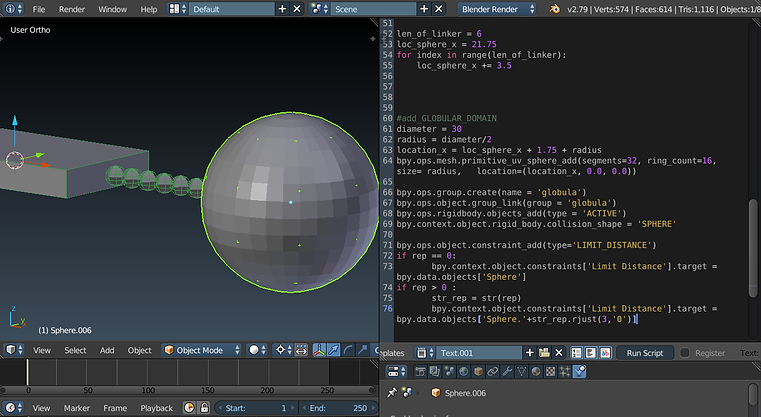The height and width of the screenshot is (417, 761).
Task: Toggle timeline playback range lock
Action: point(204,408)
